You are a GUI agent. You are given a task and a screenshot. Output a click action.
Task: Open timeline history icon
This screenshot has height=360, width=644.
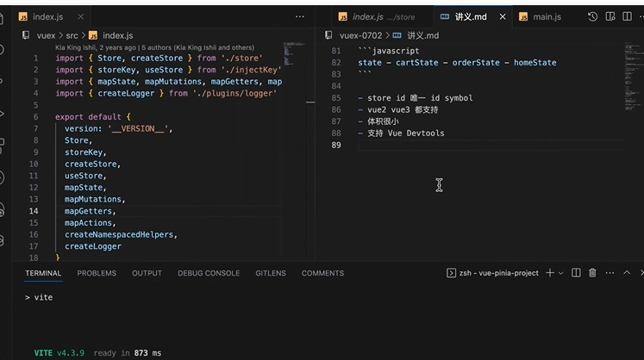(x=592, y=17)
